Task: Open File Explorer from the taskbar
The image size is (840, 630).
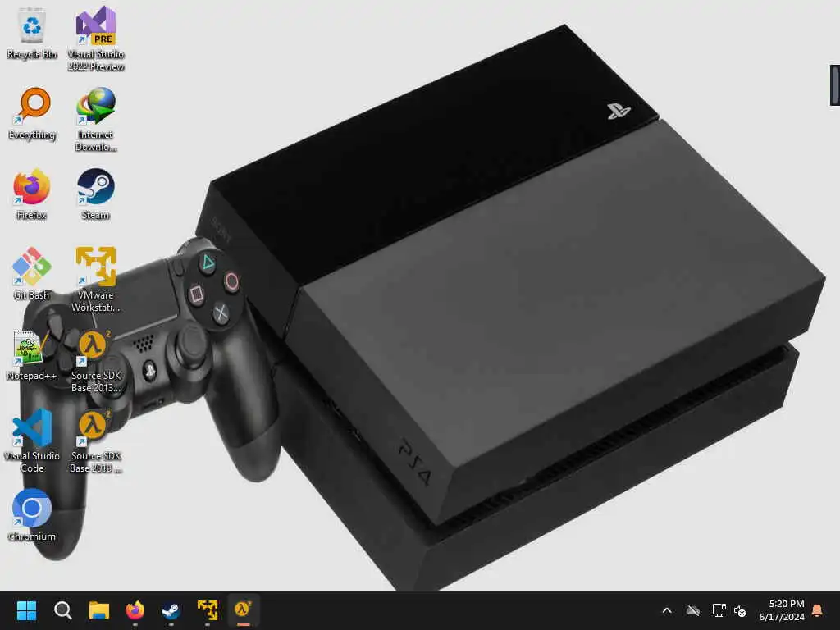Action: click(x=98, y=610)
